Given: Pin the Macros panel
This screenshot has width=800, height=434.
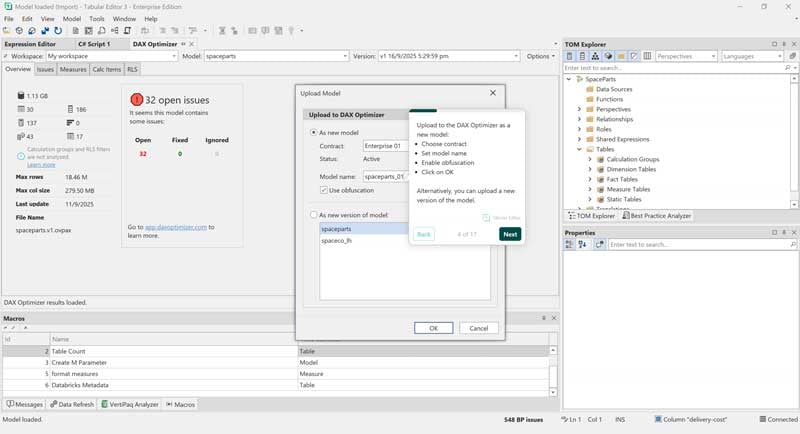Looking at the screenshot, I should pos(544,318).
